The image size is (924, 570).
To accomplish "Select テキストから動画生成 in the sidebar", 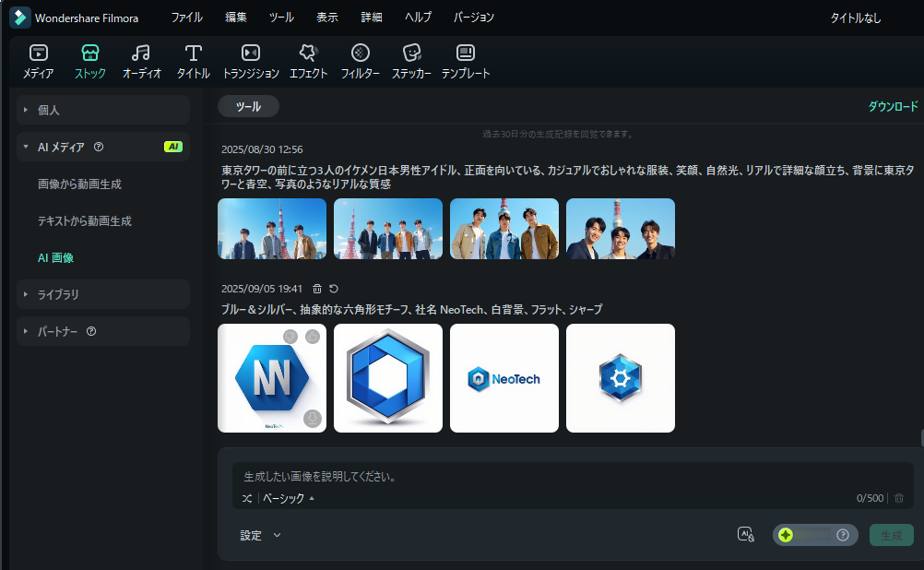I will [x=85, y=221].
